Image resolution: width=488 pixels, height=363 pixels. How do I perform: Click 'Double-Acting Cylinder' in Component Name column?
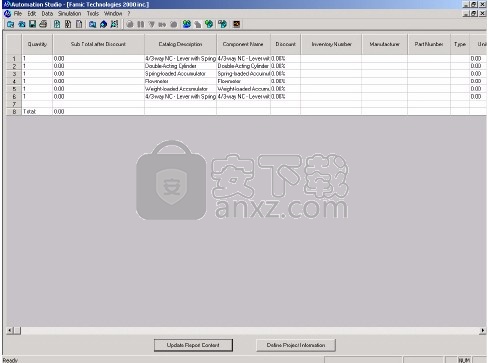tap(243, 66)
